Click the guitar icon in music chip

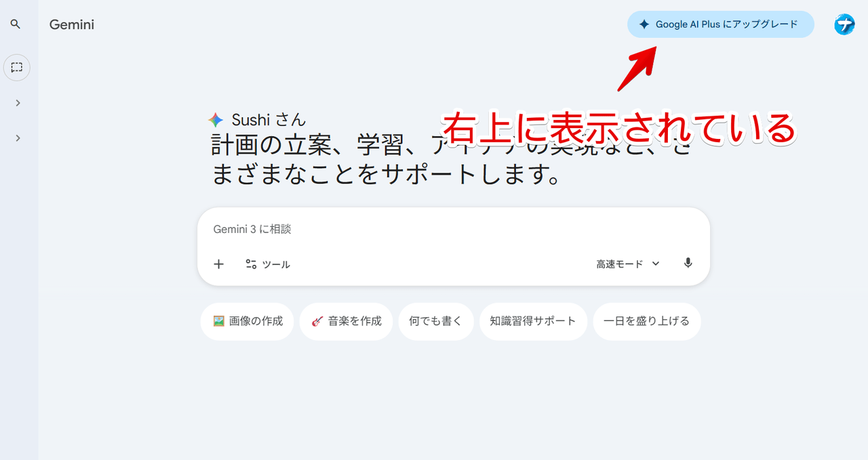317,321
